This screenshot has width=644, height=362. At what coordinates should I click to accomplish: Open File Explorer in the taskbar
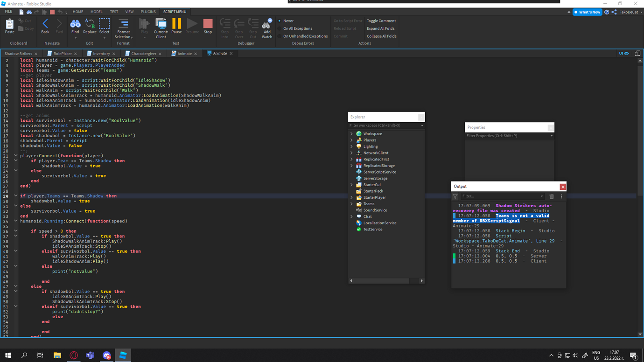57,355
